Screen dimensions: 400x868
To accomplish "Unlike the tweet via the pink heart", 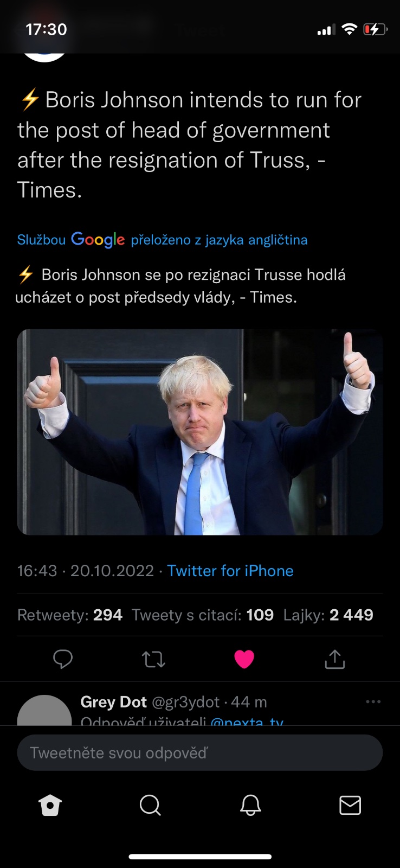I will (x=244, y=659).
